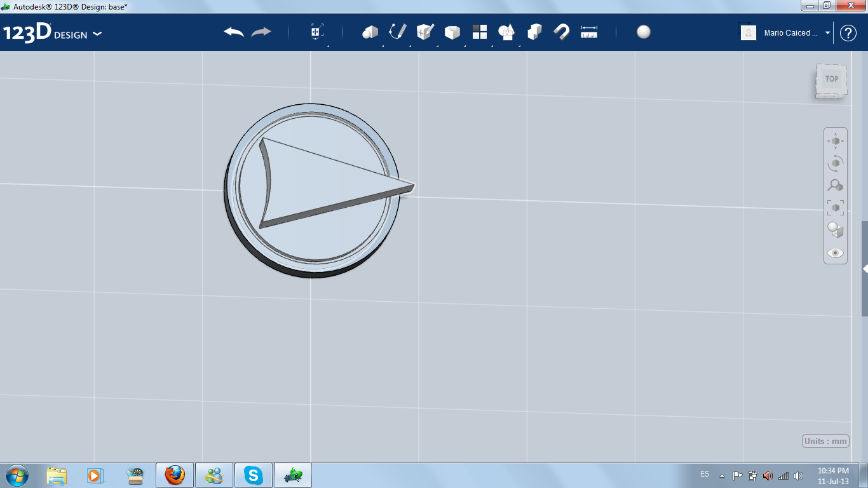The width and height of the screenshot is (868, 488).
Task: Click the power plug tray icon
Action: click(752, 475)
